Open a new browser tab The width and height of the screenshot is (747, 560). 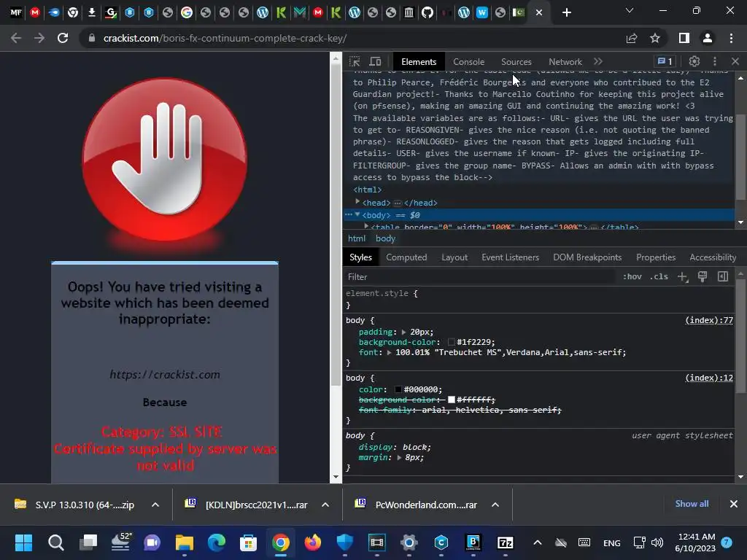point(566,12)
